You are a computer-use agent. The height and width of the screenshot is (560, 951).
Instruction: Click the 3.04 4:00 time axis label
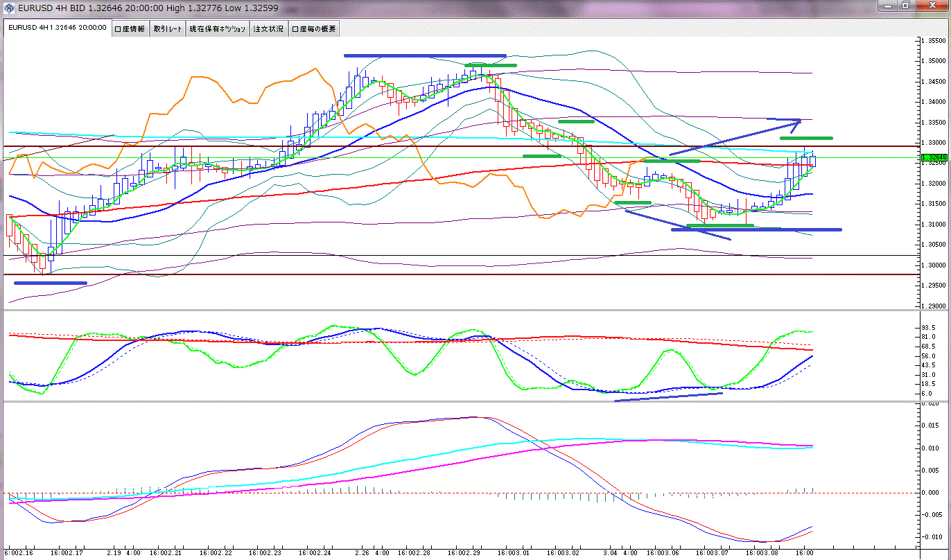coord(620,553)
